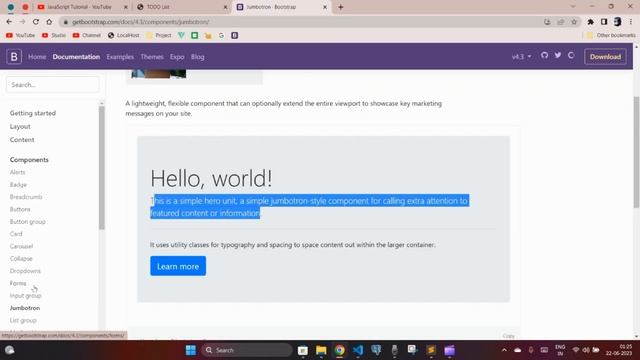640x360 pixels.
Task: Open a new browser tab with the plus icon
Action: 340,7
